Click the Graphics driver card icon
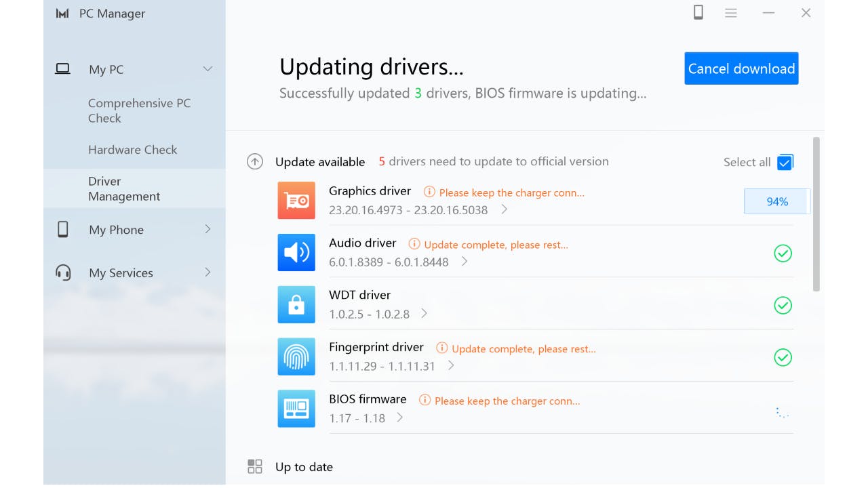The width and height of the screenshot is (868, 488). click(x=296, y=201)
